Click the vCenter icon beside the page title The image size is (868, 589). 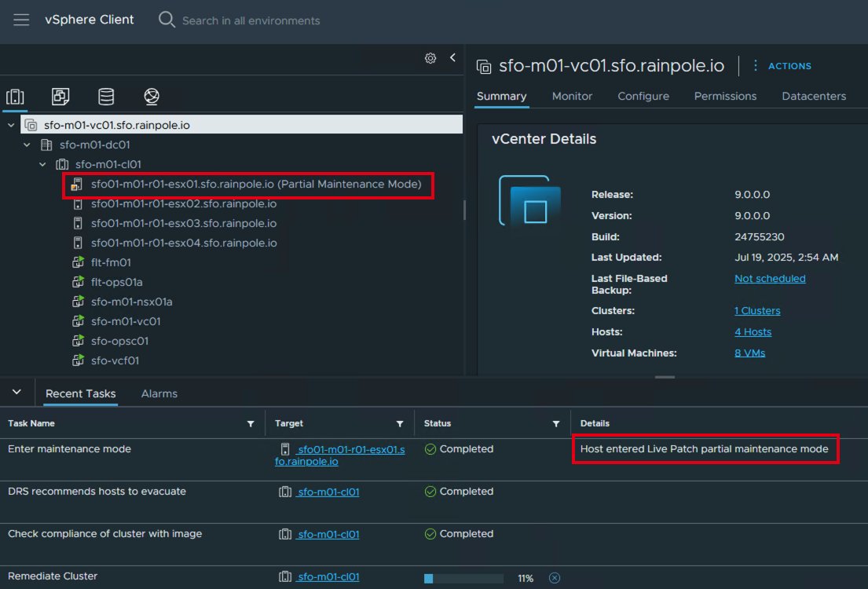click(x=484, y=67)
